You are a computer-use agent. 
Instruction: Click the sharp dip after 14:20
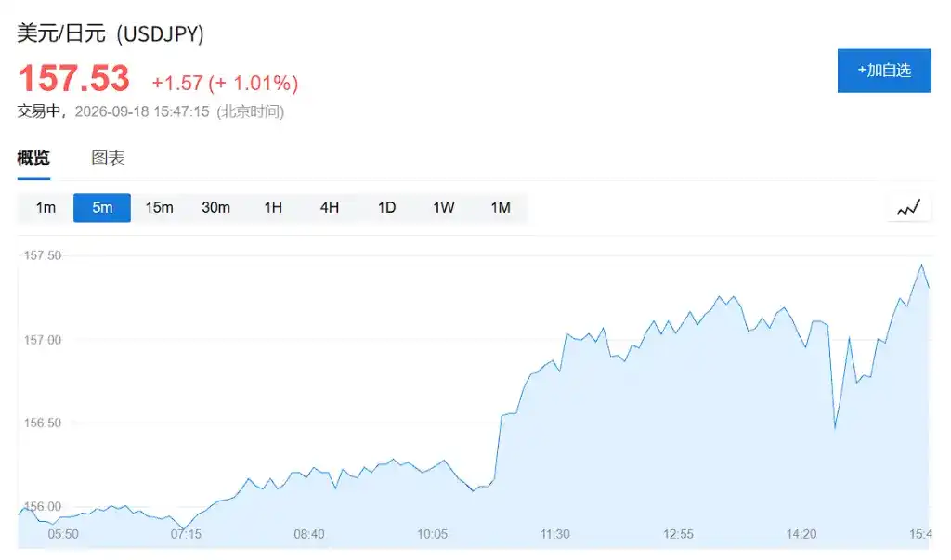tap(835, 427)
